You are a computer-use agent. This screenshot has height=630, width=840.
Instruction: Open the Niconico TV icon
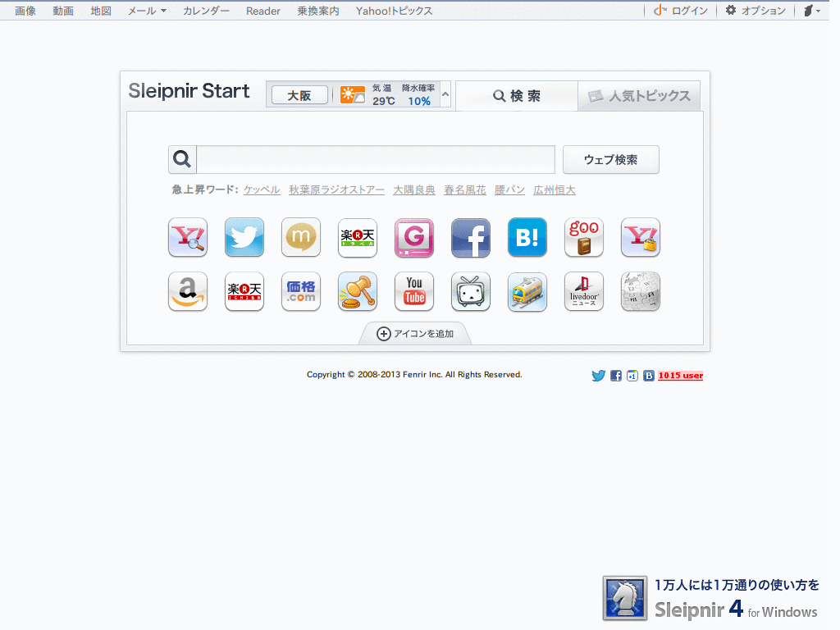tap(471, 291)
